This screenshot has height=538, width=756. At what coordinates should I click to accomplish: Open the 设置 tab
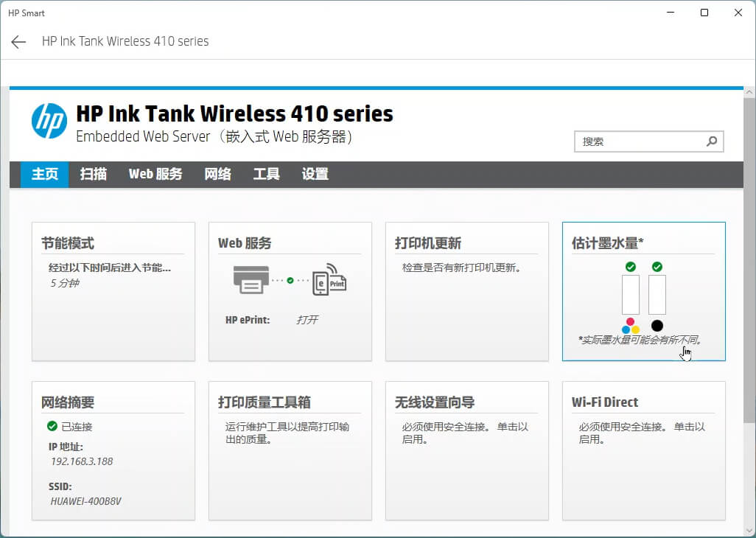point(315,174)
